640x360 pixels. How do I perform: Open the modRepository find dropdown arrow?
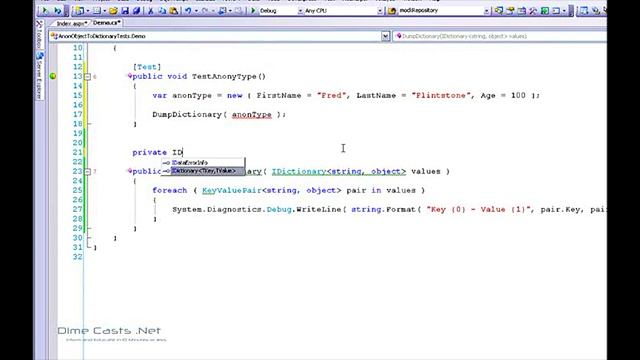point(487,11)
